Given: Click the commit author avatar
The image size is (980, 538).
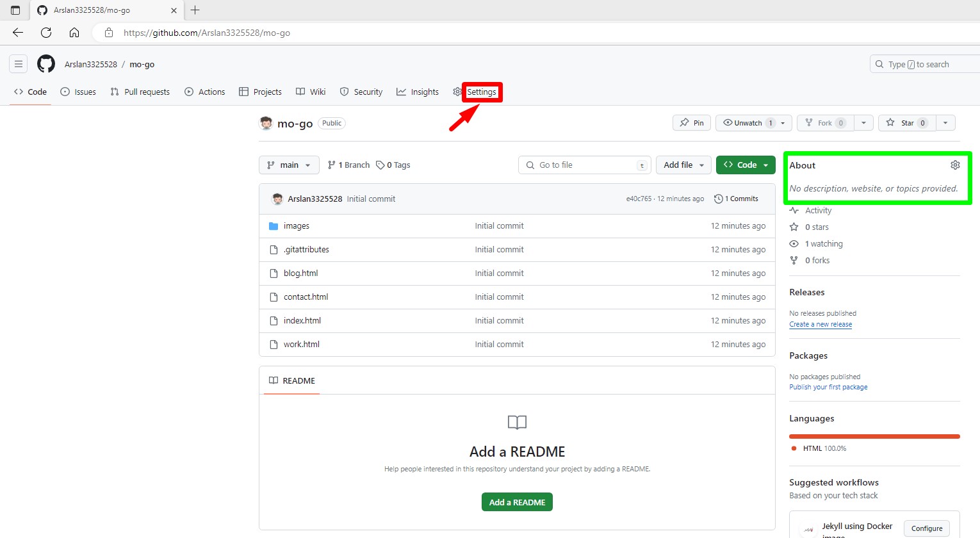Looking at the screenshot, I should pos(277,199).
